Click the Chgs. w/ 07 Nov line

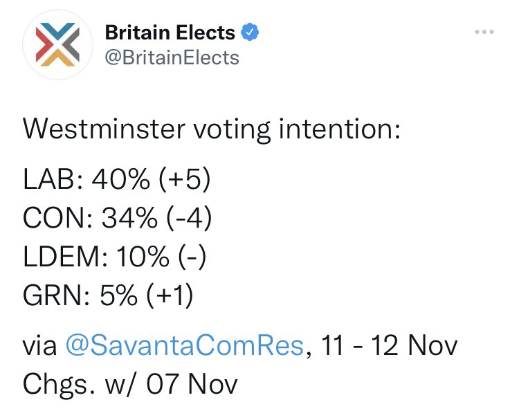[x=130, y=384]
